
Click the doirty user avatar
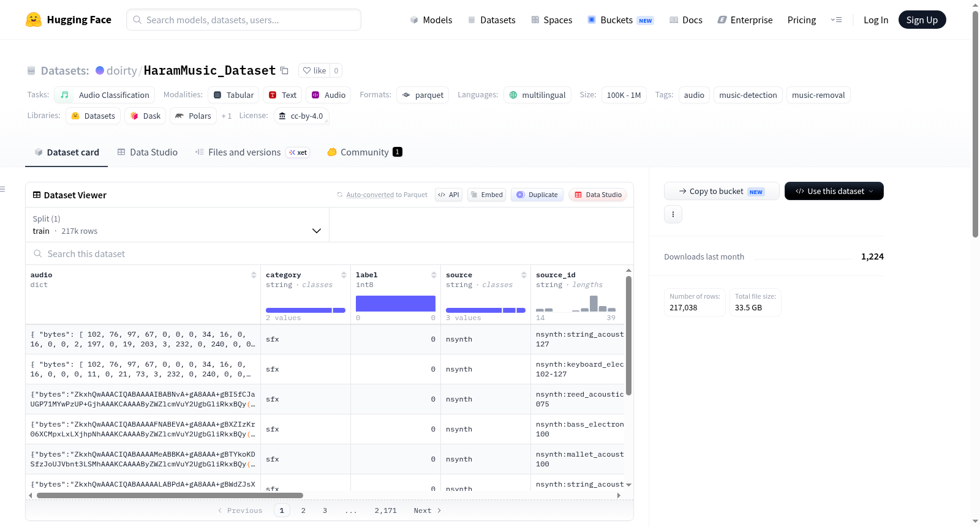click(100, 70)
